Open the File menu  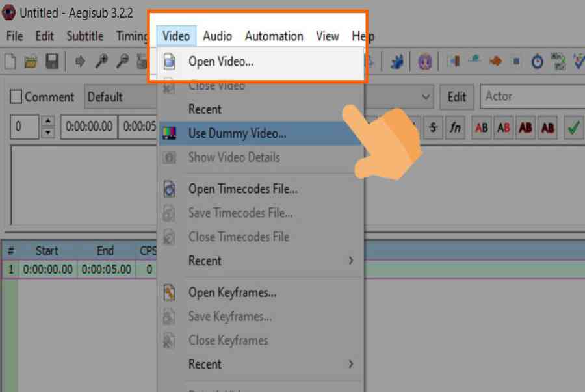[15, 36]
